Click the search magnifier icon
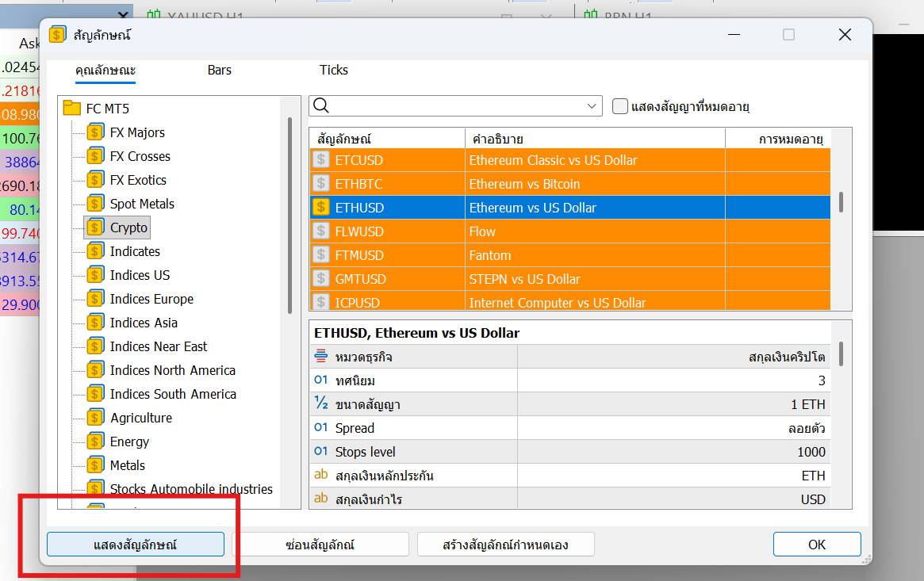Viewport: 924px width, 581px height. (321, 105)
